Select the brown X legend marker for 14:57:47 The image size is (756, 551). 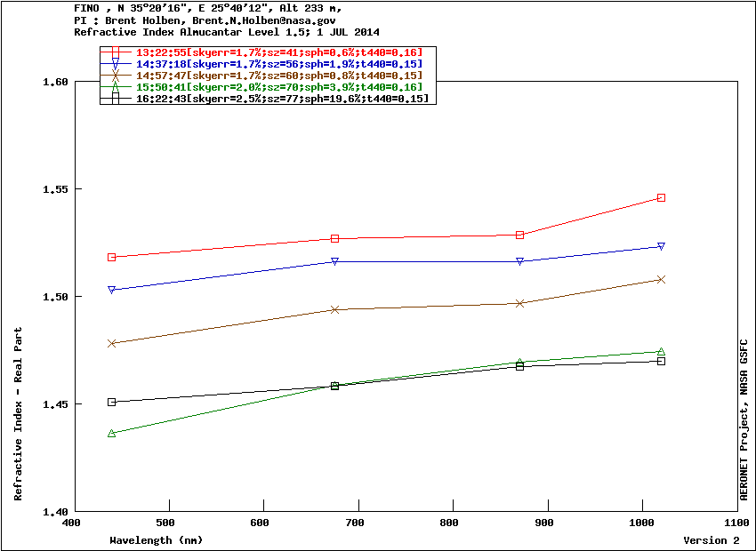click(x=116, y=76)
